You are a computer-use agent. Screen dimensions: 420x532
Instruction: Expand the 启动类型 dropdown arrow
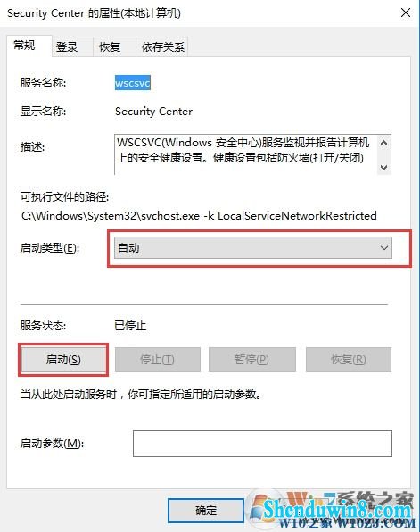(384, 248)
